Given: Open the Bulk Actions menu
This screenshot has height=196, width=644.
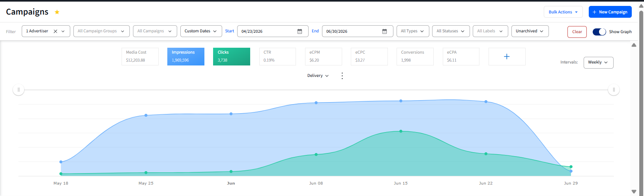Looking at the screenshot, I should [563, 12].
